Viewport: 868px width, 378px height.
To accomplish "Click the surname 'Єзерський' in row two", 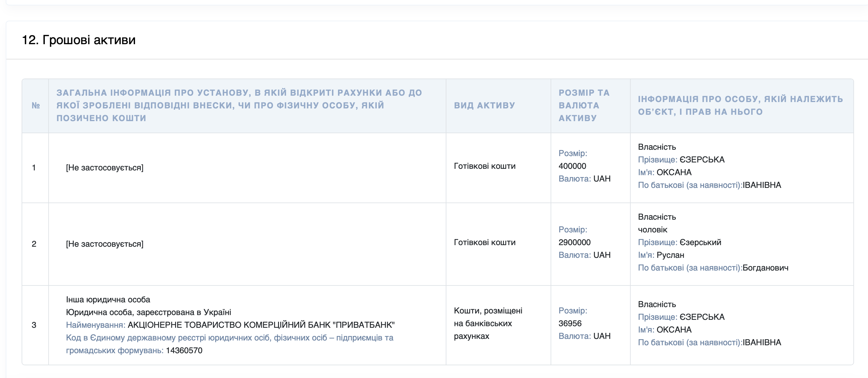I will pyautogui.click(x=700, y=242).
